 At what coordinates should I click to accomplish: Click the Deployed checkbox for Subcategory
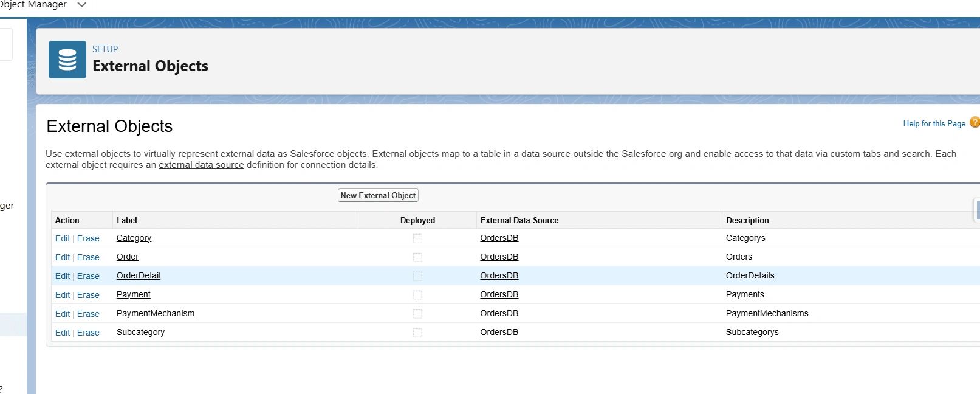pos(417,333)
